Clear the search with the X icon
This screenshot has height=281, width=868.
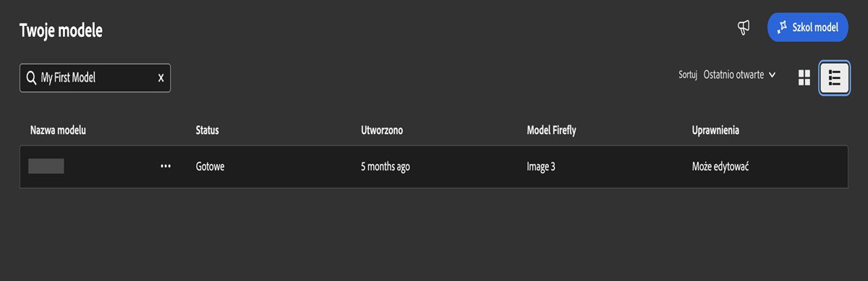coord(161,77)
